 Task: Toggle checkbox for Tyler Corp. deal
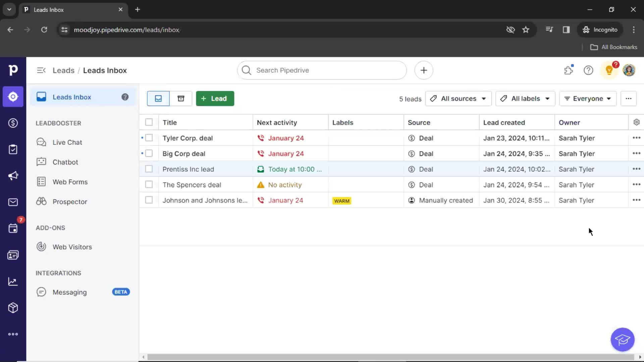click(149, 138)
